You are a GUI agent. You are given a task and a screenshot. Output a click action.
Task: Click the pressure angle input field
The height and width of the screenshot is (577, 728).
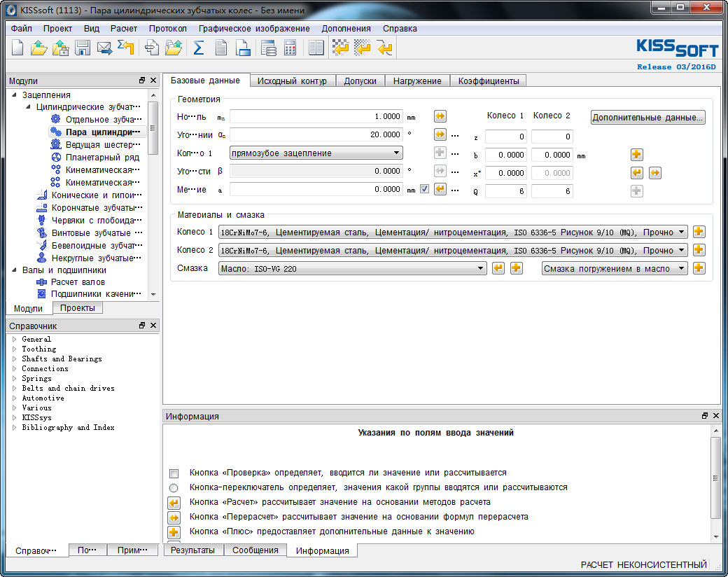pyautogui.click(x=316, y=134)
